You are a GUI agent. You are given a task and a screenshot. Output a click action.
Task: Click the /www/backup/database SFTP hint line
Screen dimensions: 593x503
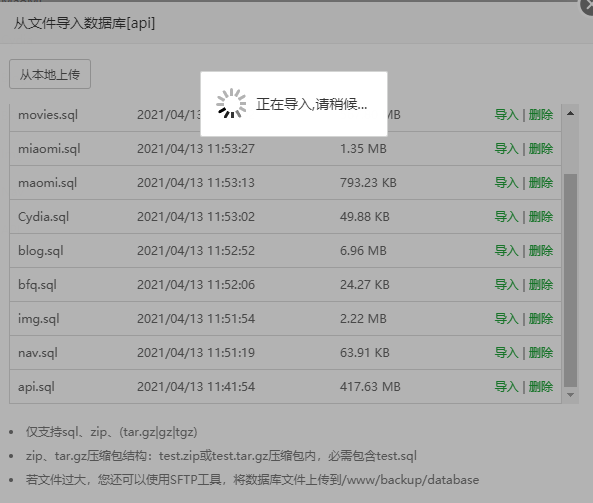tap(252, 480)
